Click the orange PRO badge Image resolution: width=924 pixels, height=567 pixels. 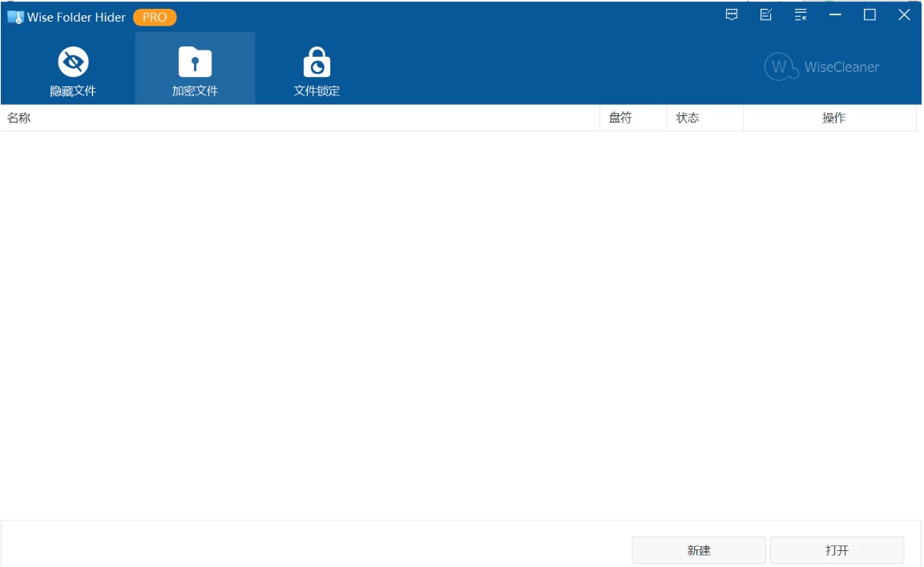(x=155, y=17)
